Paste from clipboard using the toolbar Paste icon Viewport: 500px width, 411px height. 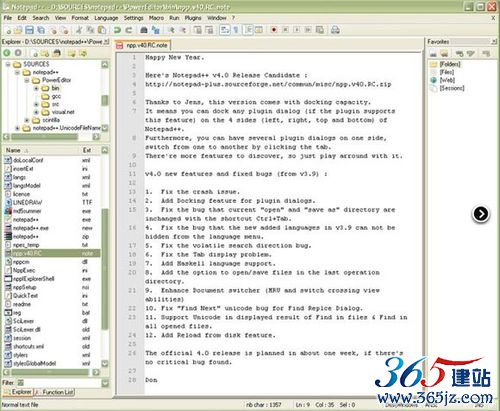point(102,30)
